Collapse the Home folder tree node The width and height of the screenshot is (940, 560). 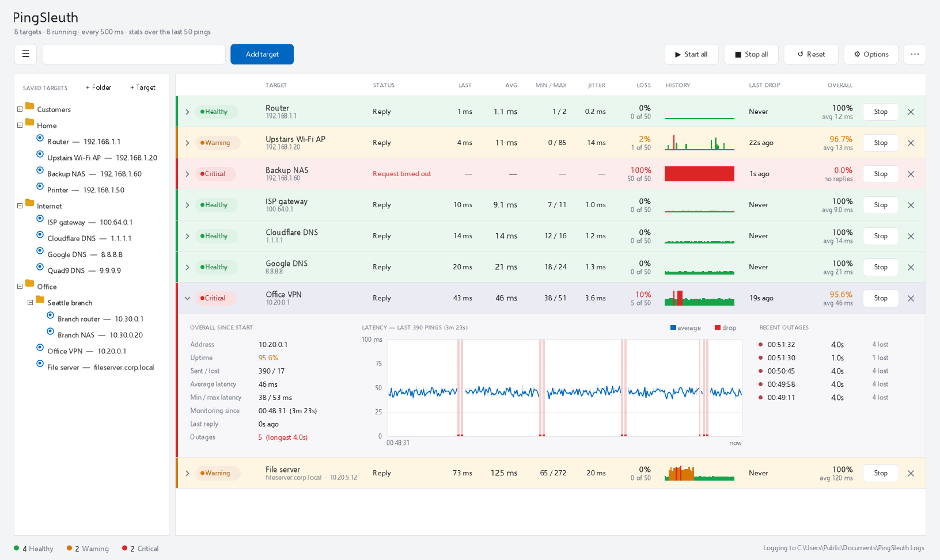click(x=20, y=125)
